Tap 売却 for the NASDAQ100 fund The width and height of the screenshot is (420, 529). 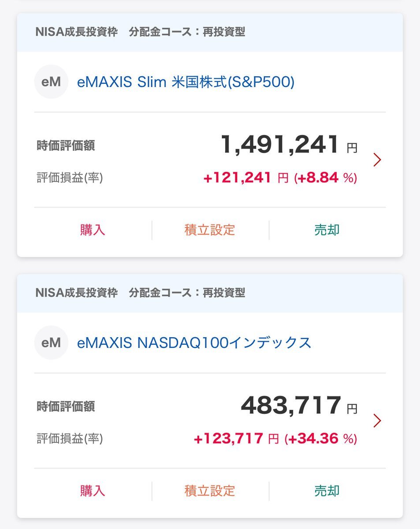point(327,491)
